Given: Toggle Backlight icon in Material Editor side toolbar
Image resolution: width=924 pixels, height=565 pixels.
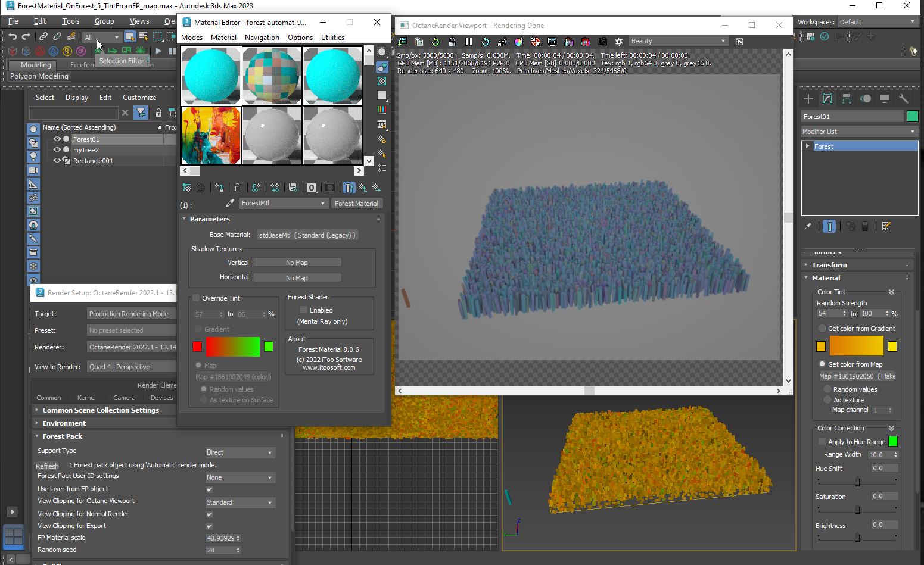Looking at the screenshot, I should pyautogui.click(x=382, y=67).
